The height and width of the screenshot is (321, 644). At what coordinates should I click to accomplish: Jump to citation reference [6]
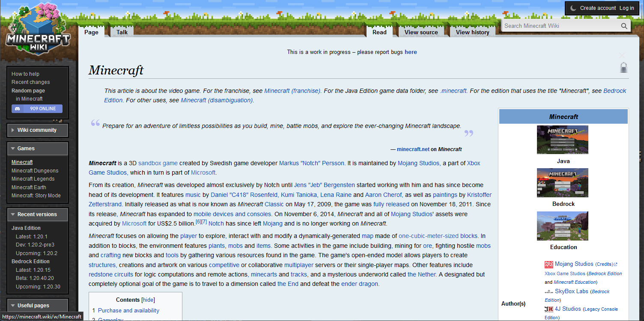198,222
